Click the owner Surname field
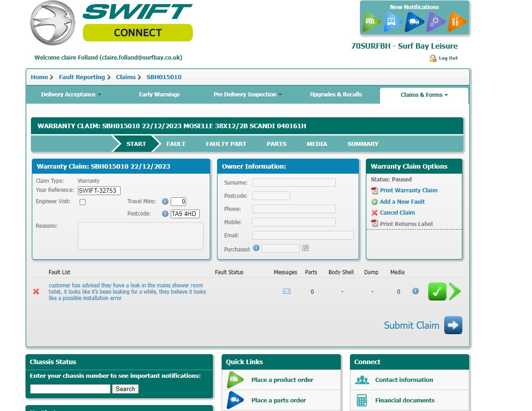The width and height of the screenshot is (532, 411). pyautogui.click(x=294, y=183)
